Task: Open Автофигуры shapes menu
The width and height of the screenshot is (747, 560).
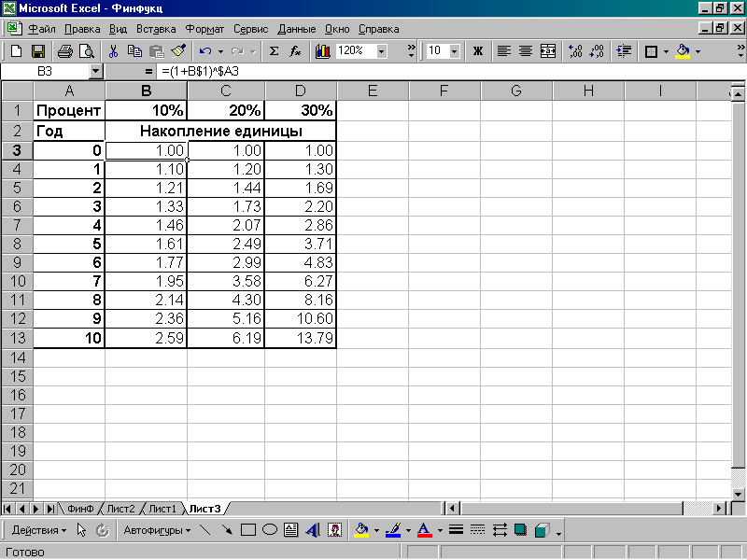Action: click(157, 530)
